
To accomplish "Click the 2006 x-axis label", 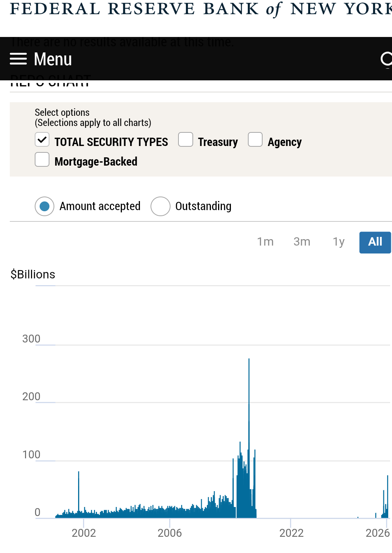I will pos(170,533).
